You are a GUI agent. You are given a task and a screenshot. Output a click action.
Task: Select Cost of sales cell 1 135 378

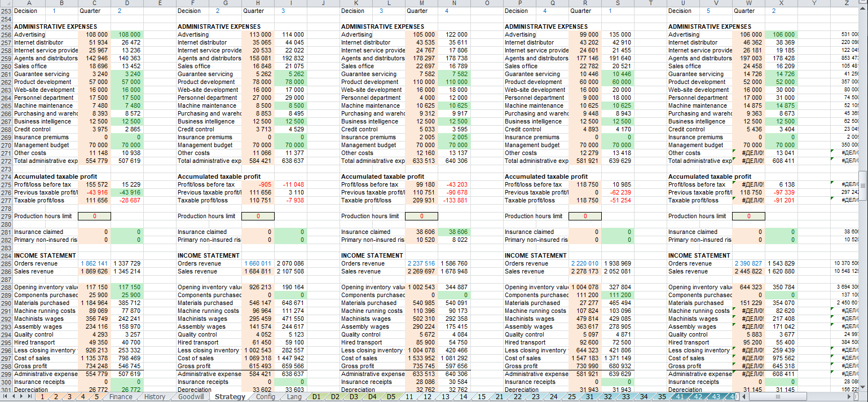click(94, 358)
